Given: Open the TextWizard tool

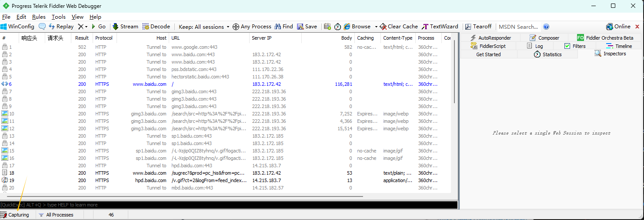Looking at the screenshot, I should pyautogui.click(x=440, y=27).
